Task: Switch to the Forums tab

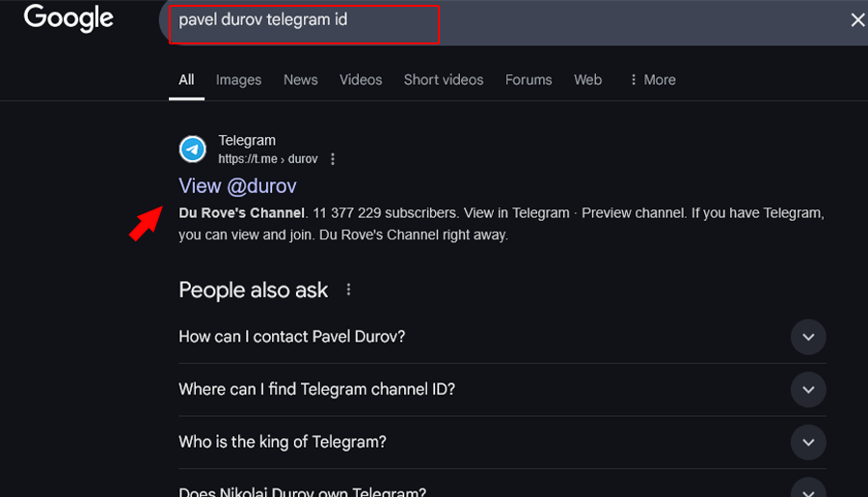Action: [529, 80]
